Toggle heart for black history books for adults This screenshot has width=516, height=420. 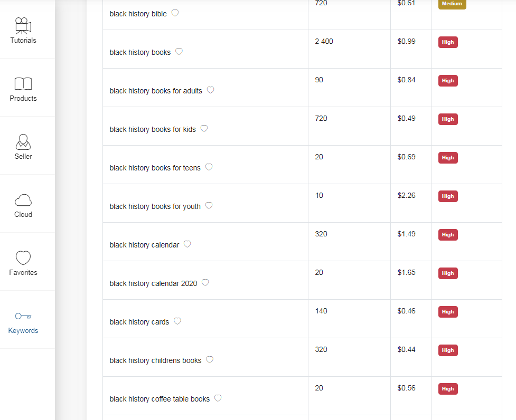pos(211,90)
